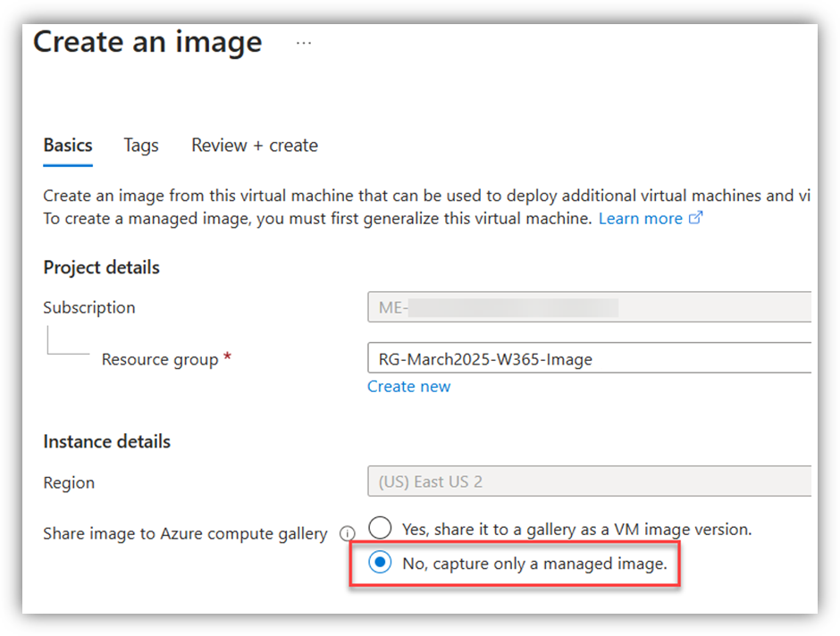840x636 pixels.
Task: Click the external link icon after Learn more
Action: [x=696, y=218]
